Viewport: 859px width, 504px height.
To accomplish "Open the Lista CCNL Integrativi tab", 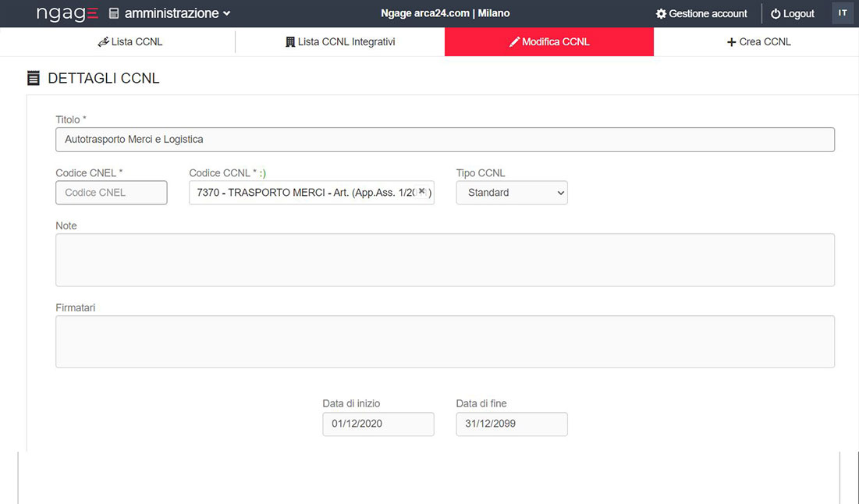I will point(340,41).
